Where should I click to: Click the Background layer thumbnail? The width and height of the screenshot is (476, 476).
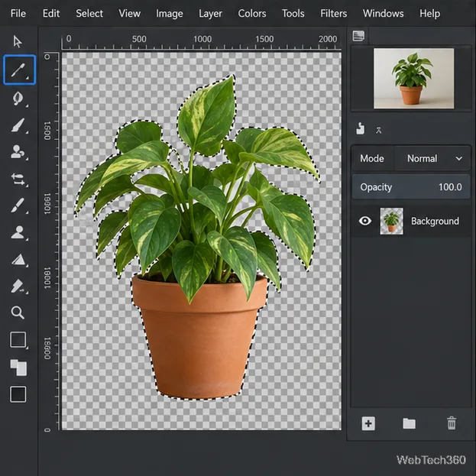(x=392, y=221)
